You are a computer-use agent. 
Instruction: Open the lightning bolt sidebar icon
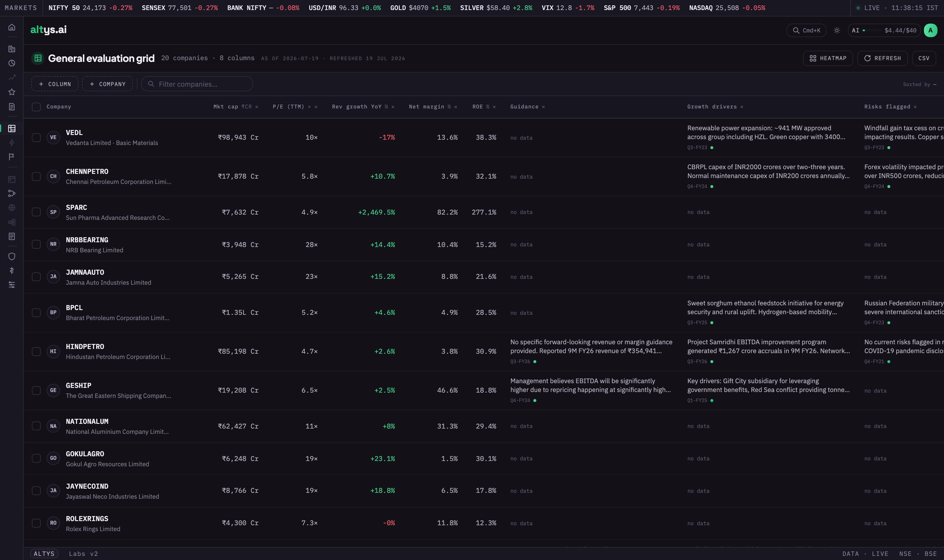(12, 143)
